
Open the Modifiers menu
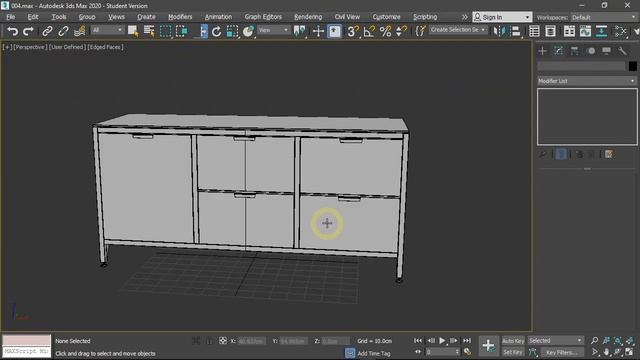(x=180, y=17)
